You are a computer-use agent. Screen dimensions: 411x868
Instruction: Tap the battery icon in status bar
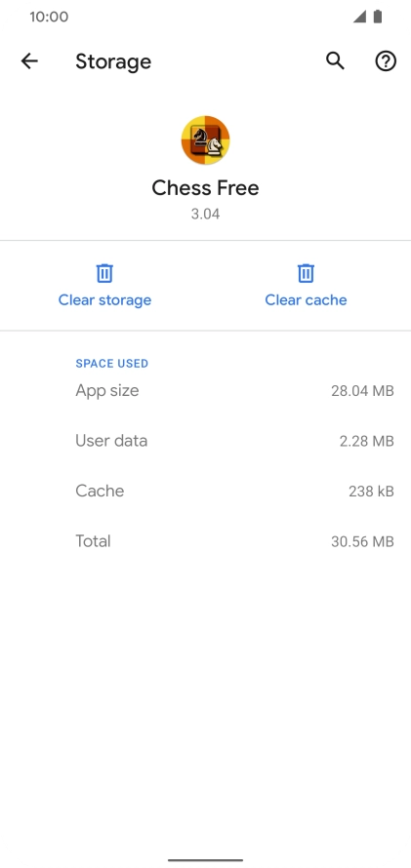coord(378,17)
